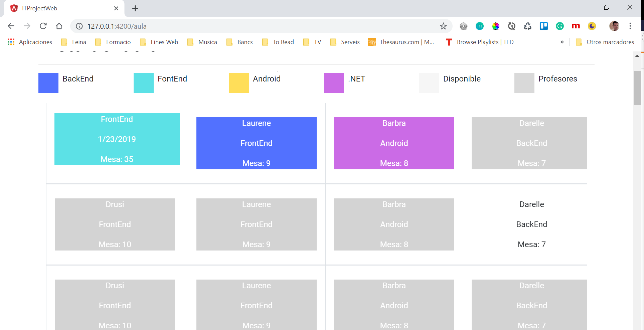Click the scrollbar up arrow
The height and width of the screenshot is (330, 644).
637,56
